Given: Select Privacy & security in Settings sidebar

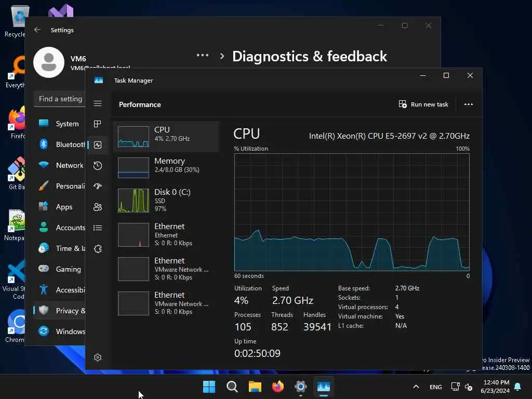Looking at the screenshot, I should (x=59, y=311).
